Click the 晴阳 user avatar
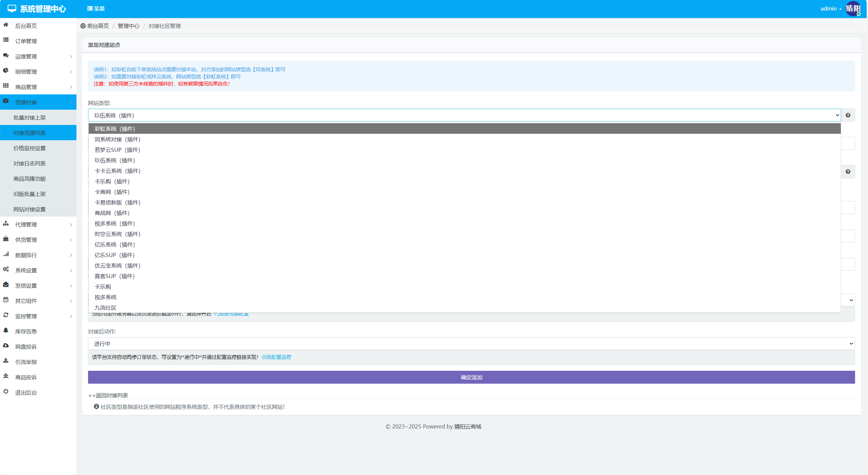This screenshot has height=475, width=868. point(853,8)
